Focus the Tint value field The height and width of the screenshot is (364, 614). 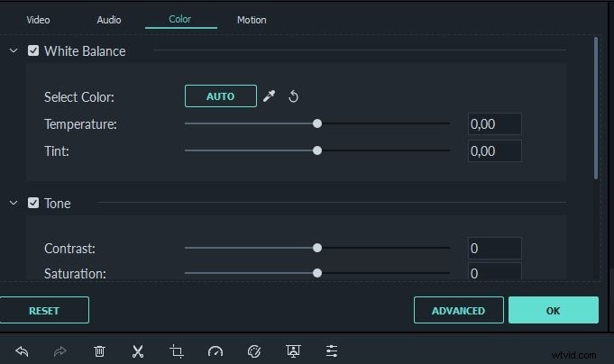[x=495, y=150]
